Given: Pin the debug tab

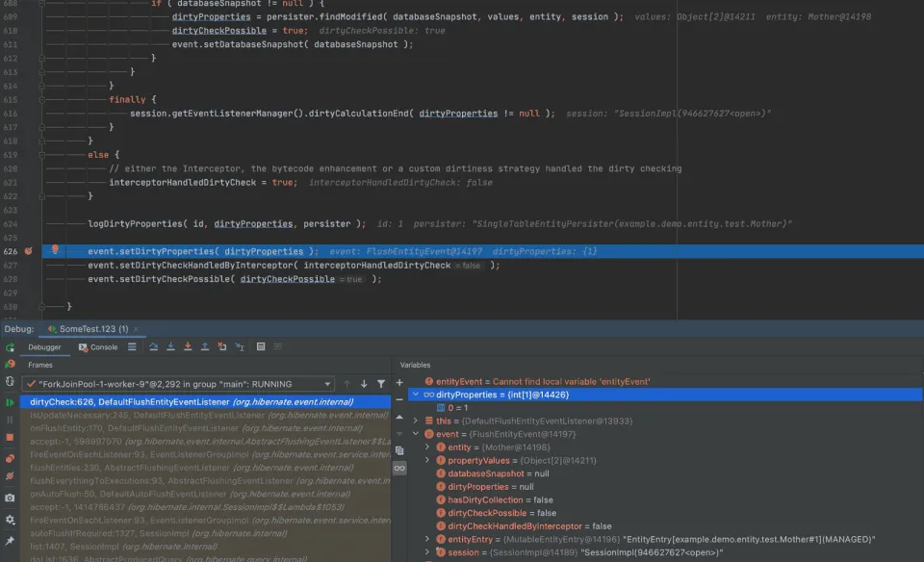Looking at the screenshot, I should 10,541.
